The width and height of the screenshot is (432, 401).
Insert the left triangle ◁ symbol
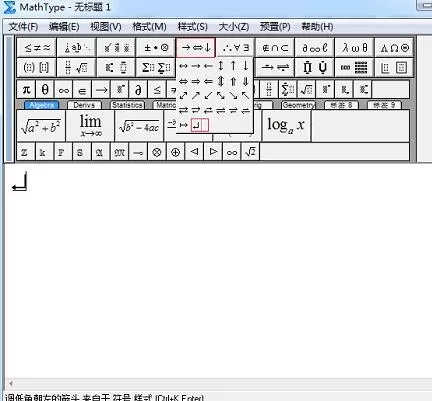coord(194,152)
